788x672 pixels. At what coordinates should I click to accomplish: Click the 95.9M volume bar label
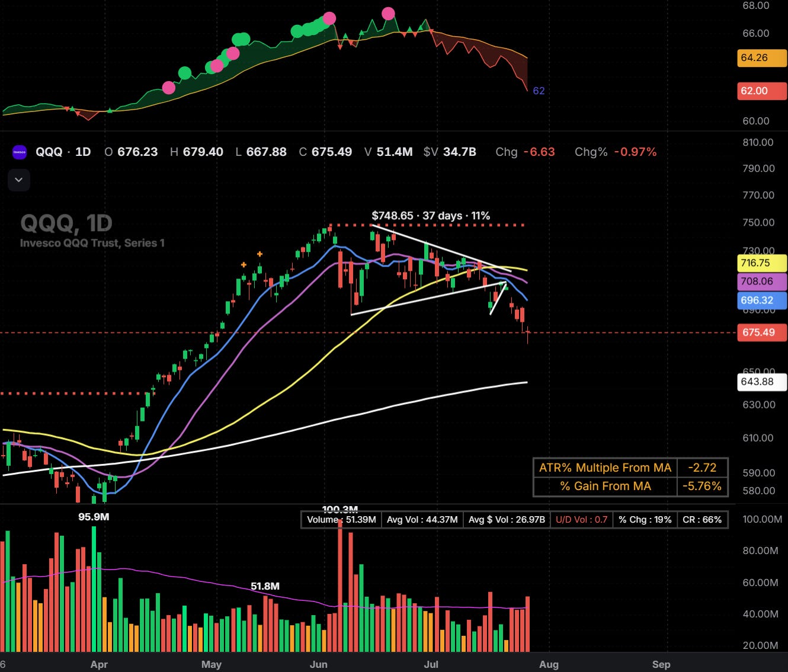94,517
